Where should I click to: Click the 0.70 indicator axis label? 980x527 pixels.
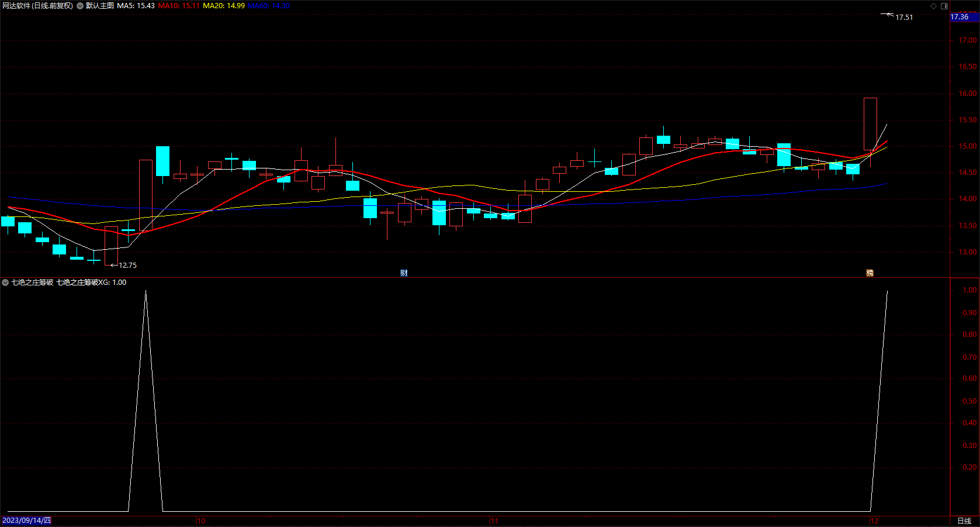[970, 357]
